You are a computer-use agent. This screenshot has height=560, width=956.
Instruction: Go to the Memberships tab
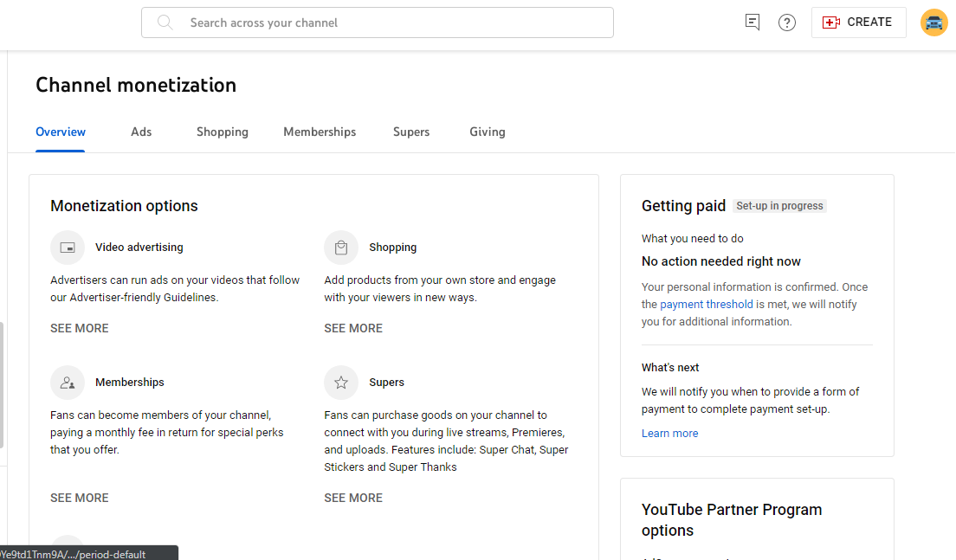tap(320, 132)
